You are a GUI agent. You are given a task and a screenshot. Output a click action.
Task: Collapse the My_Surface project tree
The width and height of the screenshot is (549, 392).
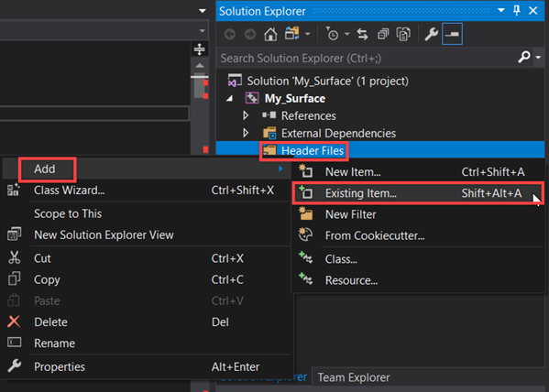pos(230,98)
